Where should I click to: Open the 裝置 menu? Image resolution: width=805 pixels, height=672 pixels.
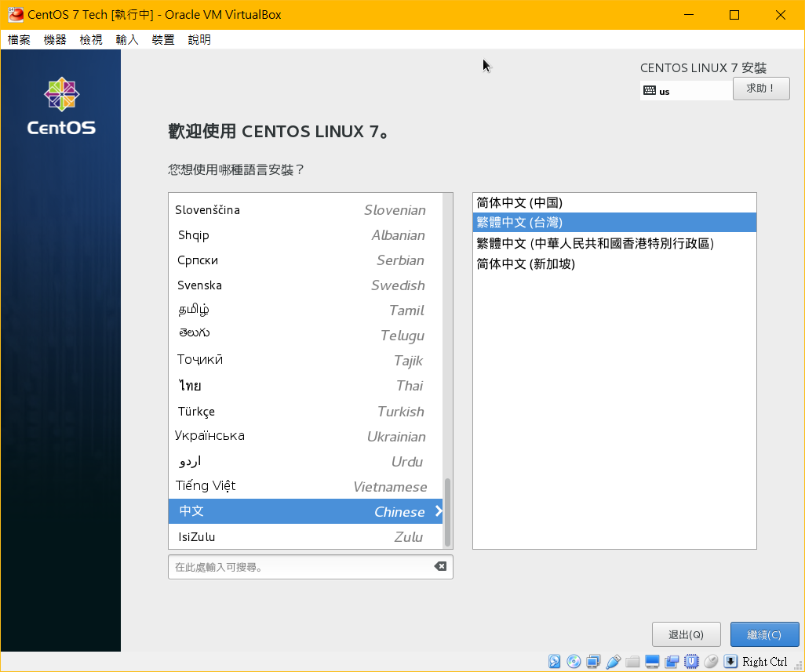click(163, 40)
